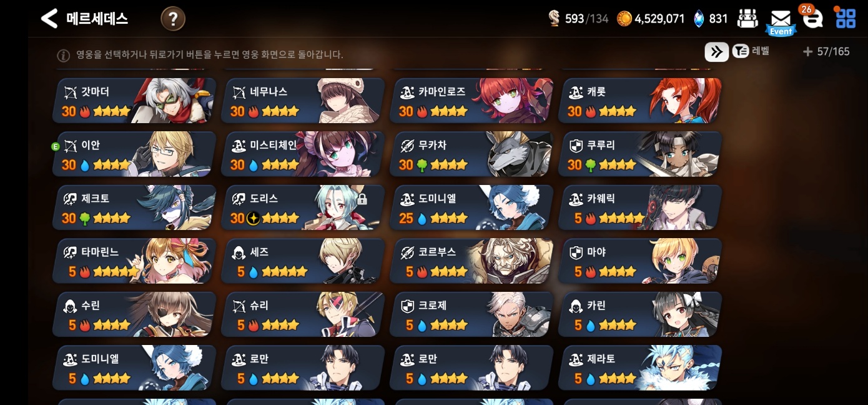This screenshot has height=405, width=868.
Task: Tap the lock icon on 도리스 card
Action: pos(362,199)
